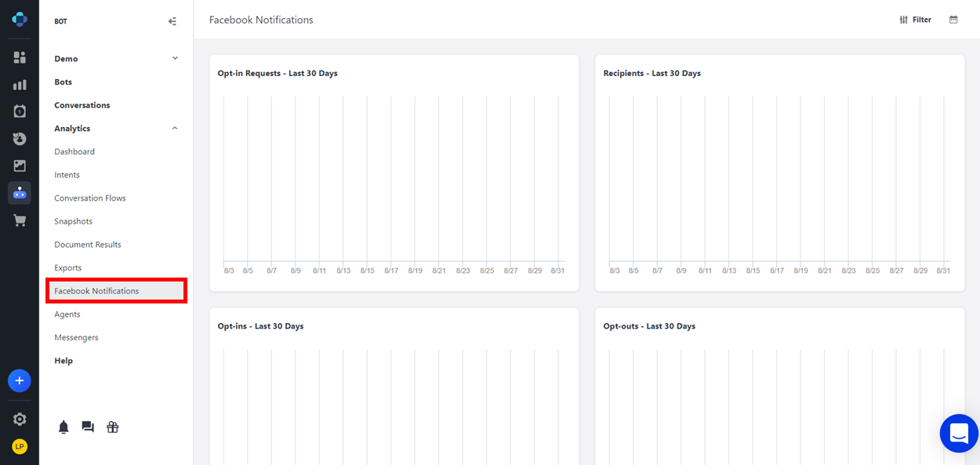Open the gift box icon

pyautogui.click(x=113, y=427)
